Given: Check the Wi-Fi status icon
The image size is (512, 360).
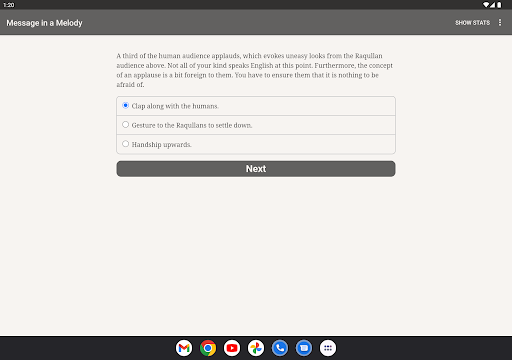Looking at the screenshot, I should 486,5.
